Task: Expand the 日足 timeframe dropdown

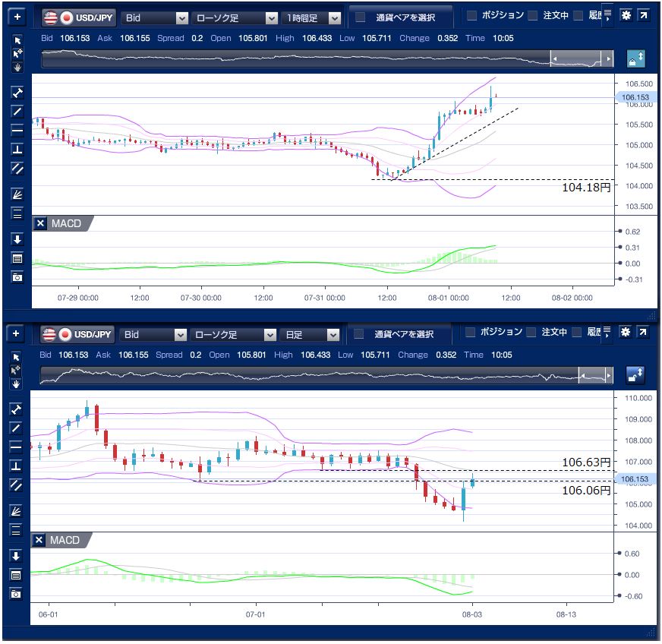Action: 310,334
